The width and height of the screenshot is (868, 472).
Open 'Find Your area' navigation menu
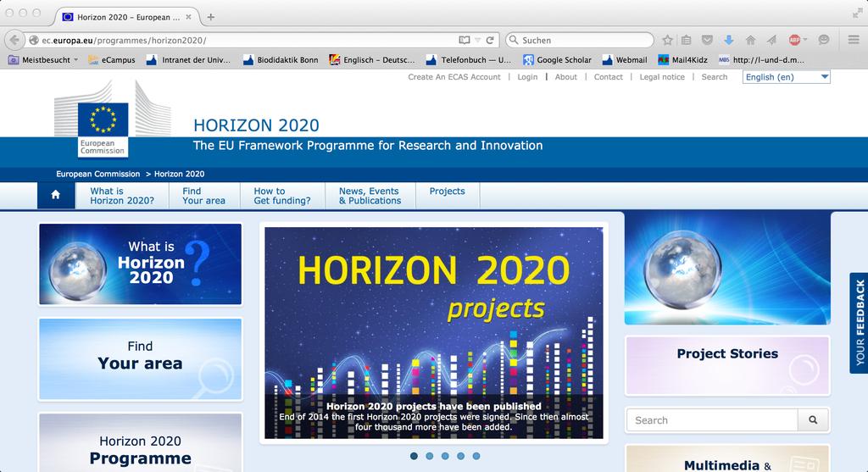(x=203, y=196)
